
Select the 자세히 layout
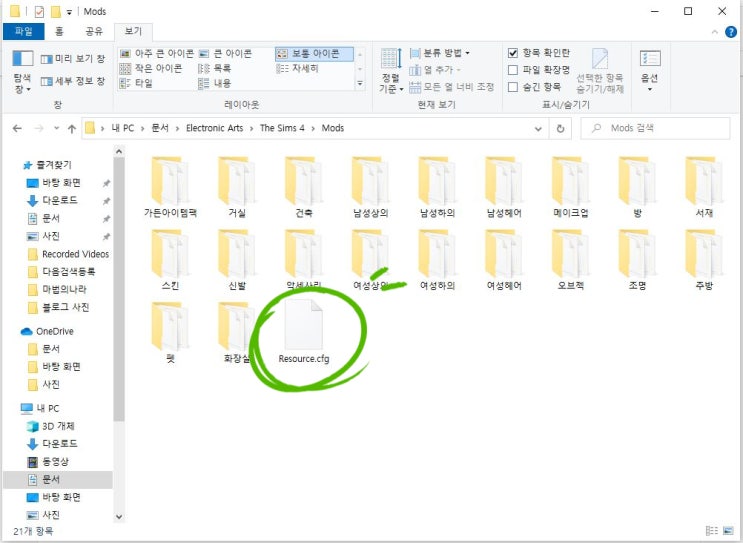click(x=297, y=68)
